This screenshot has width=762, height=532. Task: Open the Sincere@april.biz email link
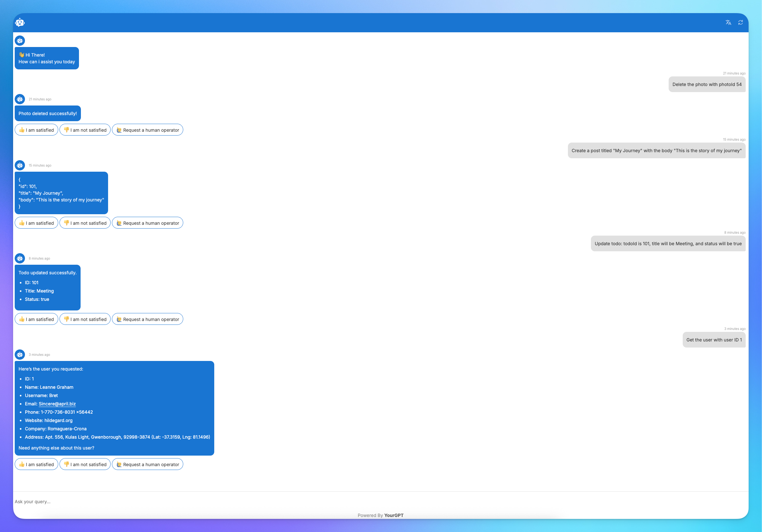tap(57, 403)
